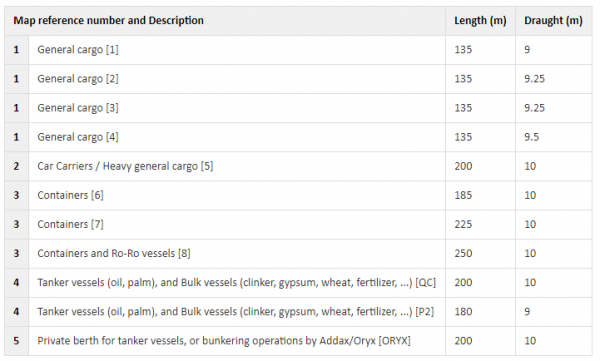This screenshot has height=361, width=600.
Task: Click the 'Containers [6]' cell
Action: (x=70, y=195)
